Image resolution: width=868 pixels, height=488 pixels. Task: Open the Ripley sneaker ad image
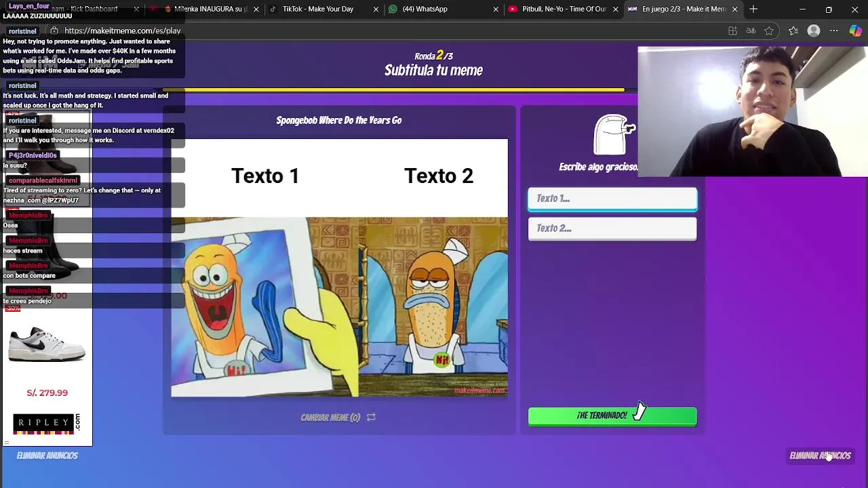tap(47, 344)
